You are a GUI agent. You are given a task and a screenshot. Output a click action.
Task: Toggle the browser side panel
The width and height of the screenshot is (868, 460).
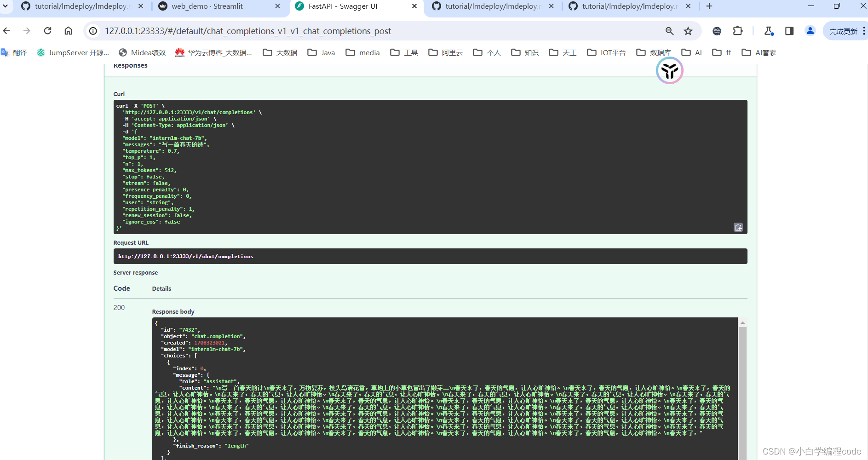[789, 31]
